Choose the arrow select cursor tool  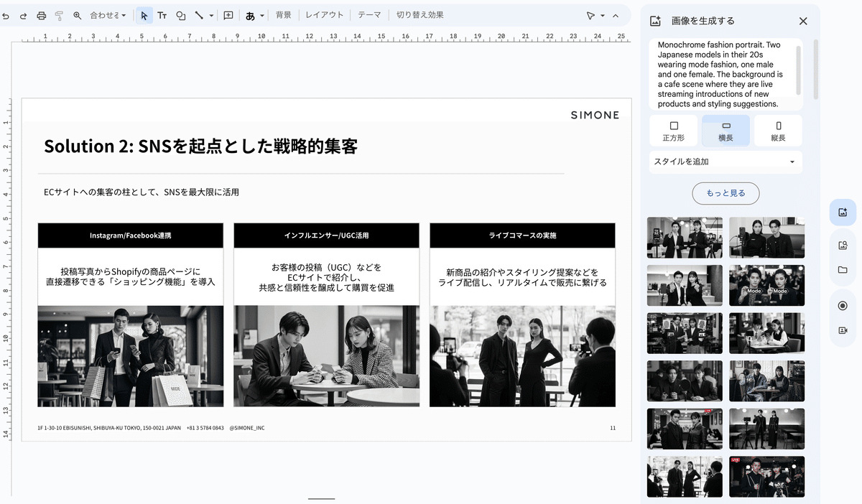[x=144, y=15]
